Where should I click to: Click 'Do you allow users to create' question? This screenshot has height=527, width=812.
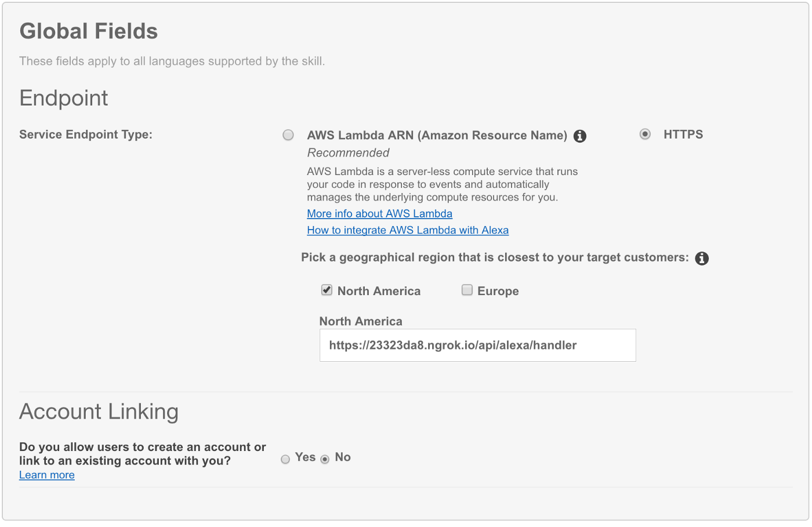[143, 454]
